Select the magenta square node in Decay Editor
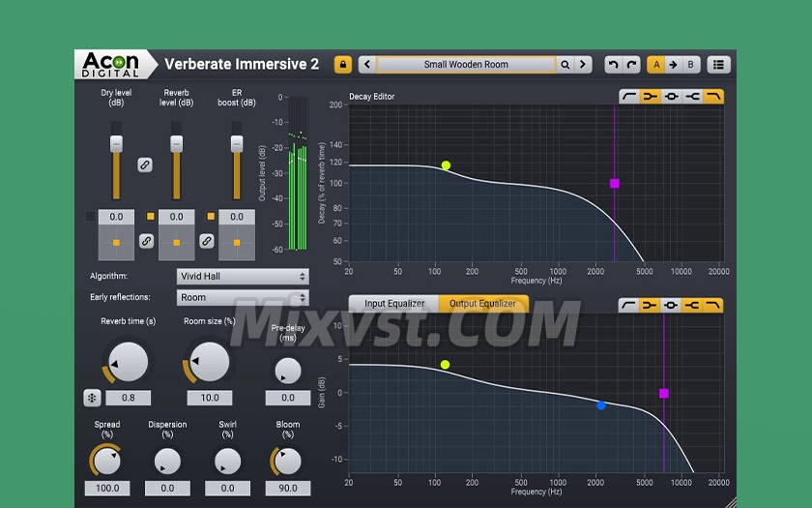This screenshot has width=812, height=508. (615, 184)
